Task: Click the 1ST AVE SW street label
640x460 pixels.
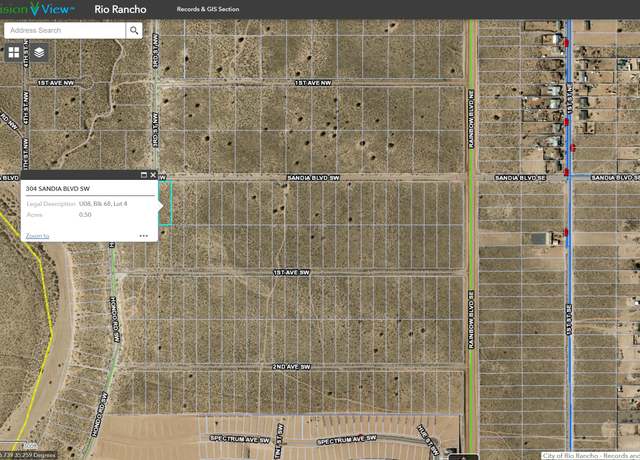Action: (x=291, y=273)
